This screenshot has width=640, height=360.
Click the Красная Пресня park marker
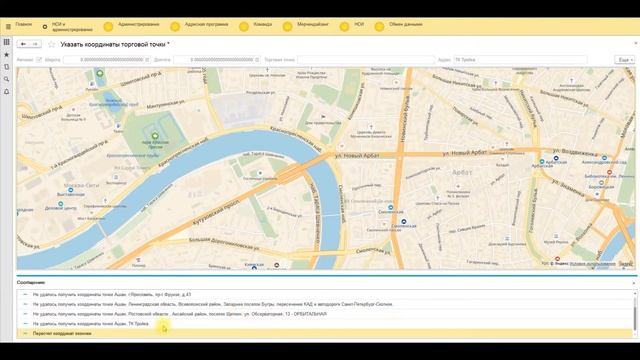tap(155, 136)
